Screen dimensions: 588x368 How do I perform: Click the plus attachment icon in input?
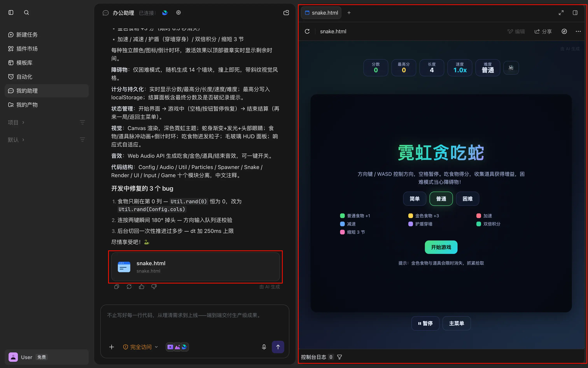click(x=112, y=347)
